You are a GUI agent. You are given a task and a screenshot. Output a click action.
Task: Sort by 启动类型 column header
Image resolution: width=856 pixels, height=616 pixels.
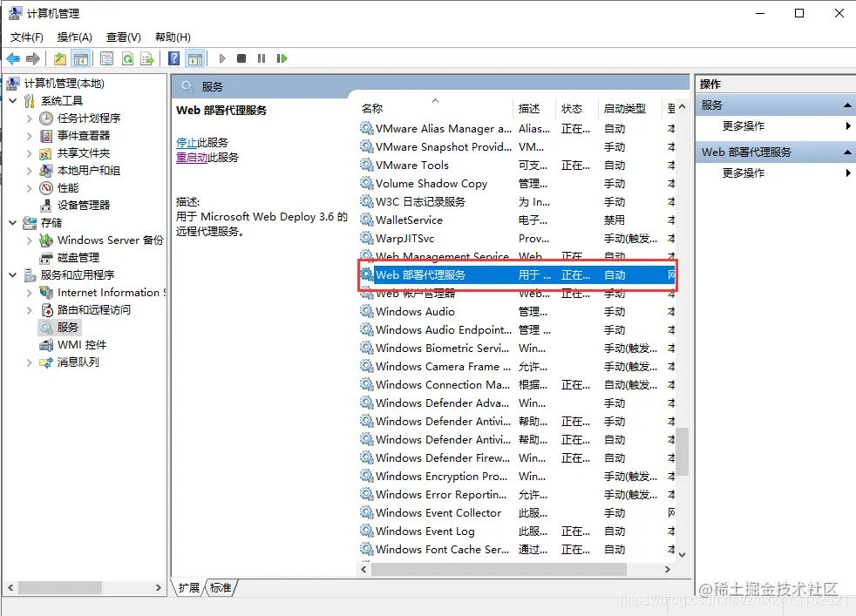(629, 109)
